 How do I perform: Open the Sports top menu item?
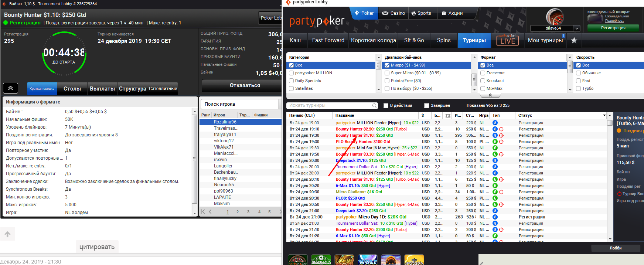coord(421,13)
